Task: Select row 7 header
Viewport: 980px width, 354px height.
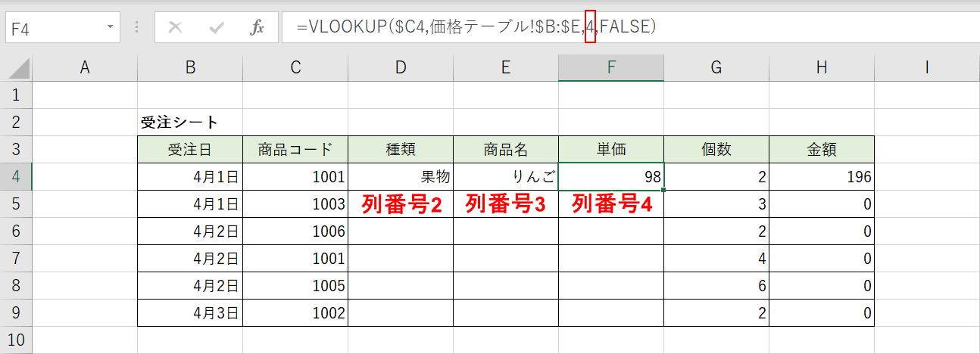Action: click(x=16, y=259)
